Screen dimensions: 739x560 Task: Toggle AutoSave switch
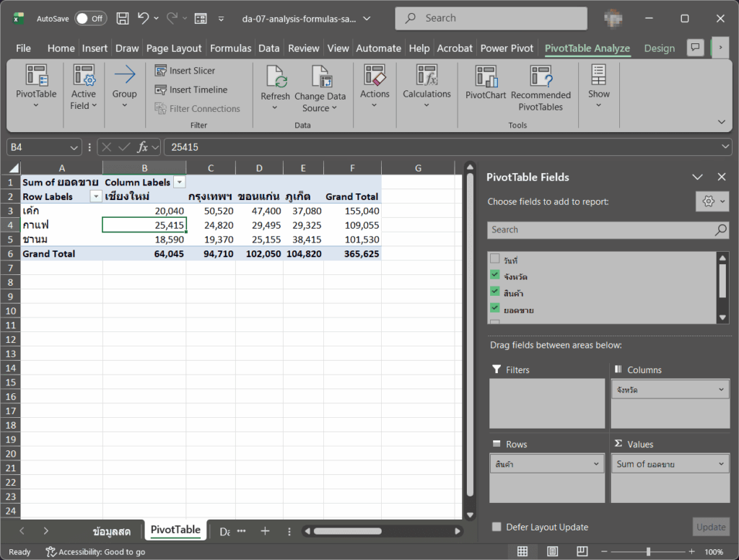(90, 18)
